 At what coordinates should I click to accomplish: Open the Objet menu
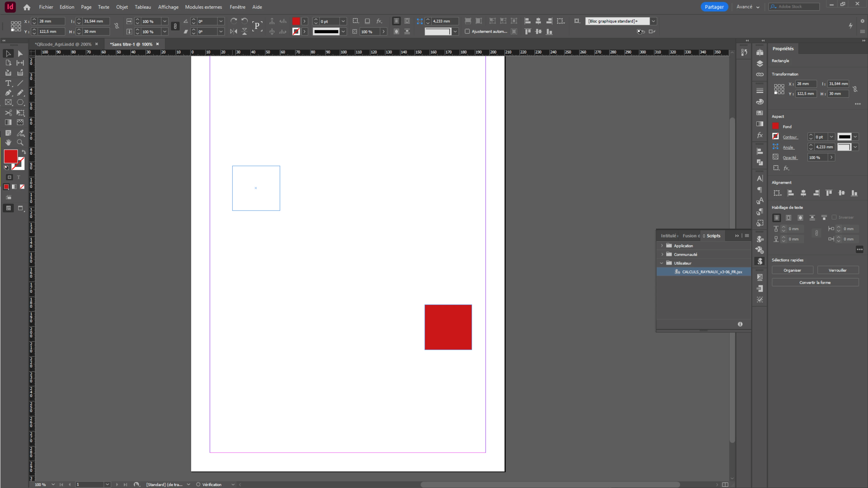[122, 7]
